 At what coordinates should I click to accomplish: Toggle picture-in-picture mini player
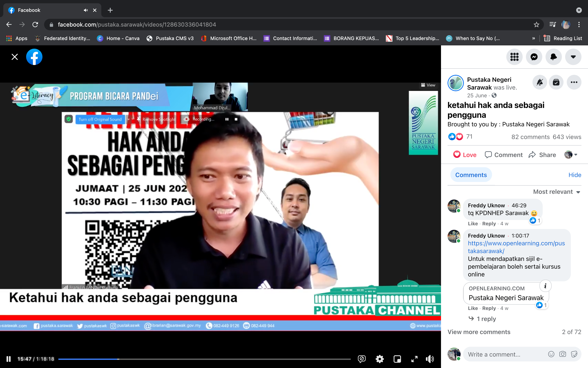click(397, 359)
